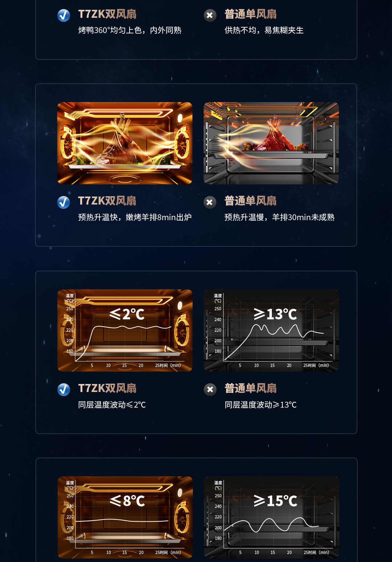Open the ≤2℃ temperature chart image

coord(125,330)
